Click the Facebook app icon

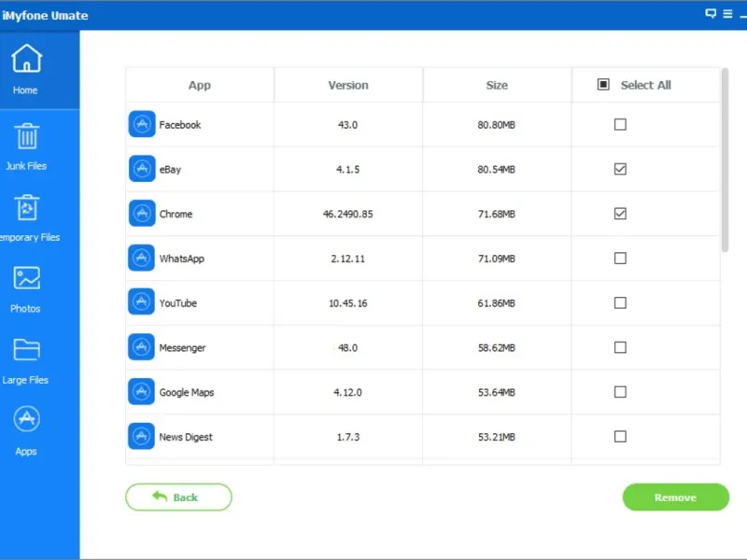pyautogui.click(x=142, y=124)
